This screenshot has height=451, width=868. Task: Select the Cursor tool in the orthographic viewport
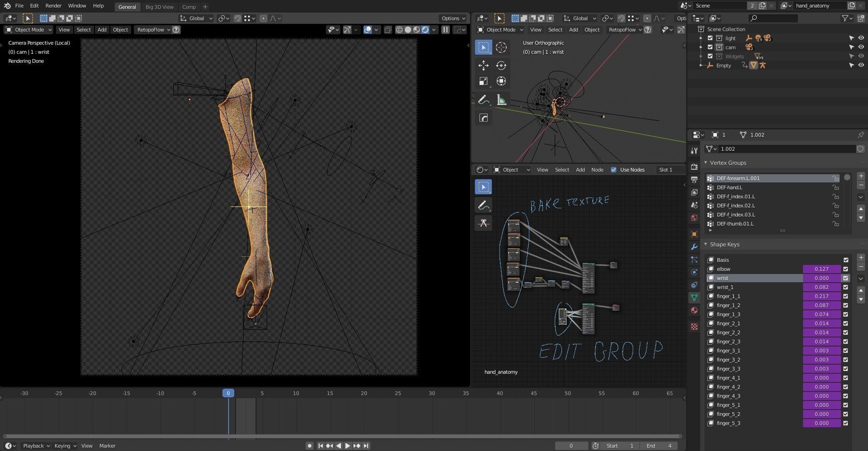click(501, 47)
